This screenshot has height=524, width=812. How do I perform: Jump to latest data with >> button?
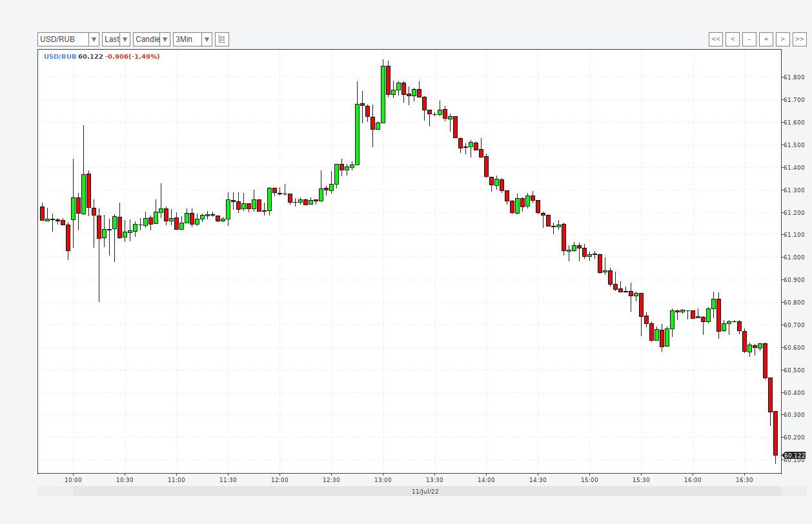pyautogui.click(x=800, y=39)
